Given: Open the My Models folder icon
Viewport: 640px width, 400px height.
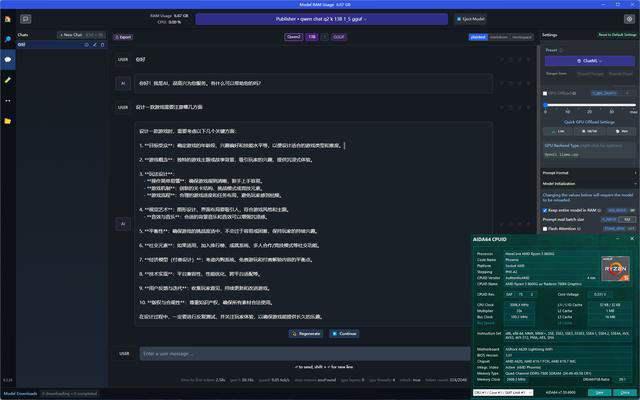Looking at the screenshot, I should coord(7,120).
